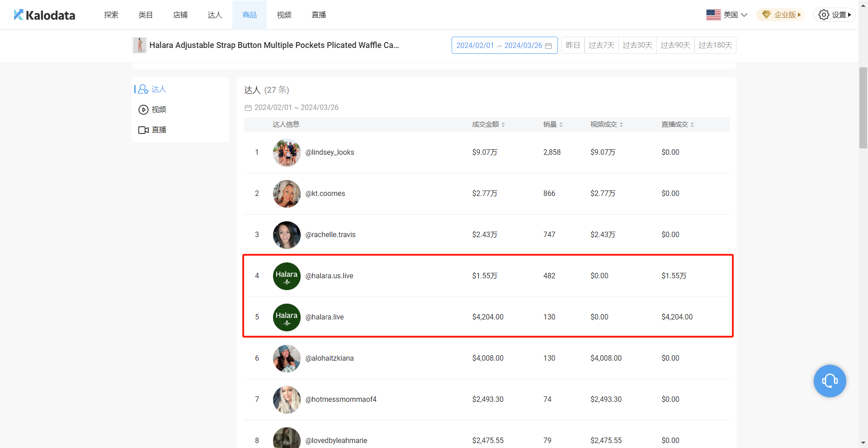Click the calendar icon in date range picker

click(x=548, y=46)
